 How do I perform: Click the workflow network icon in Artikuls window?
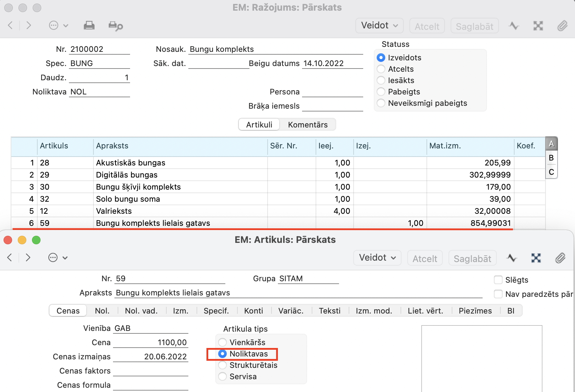coord(536,258)
